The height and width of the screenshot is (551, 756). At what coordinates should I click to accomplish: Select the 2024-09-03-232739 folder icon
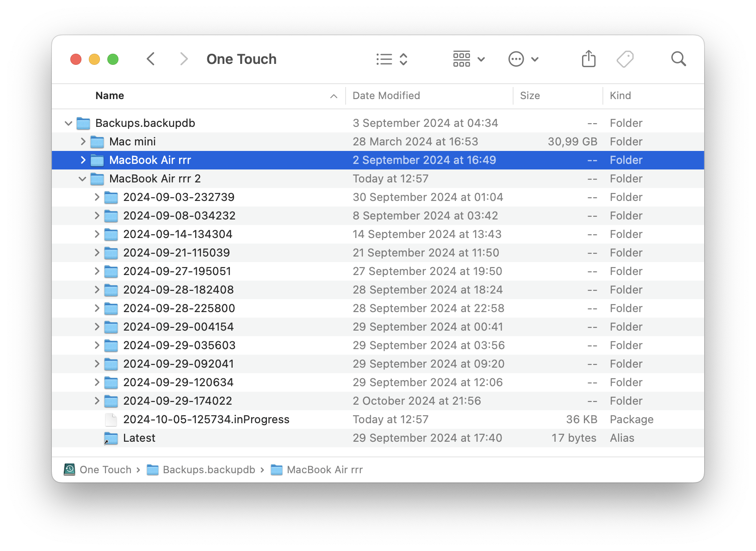pos(111,197)
